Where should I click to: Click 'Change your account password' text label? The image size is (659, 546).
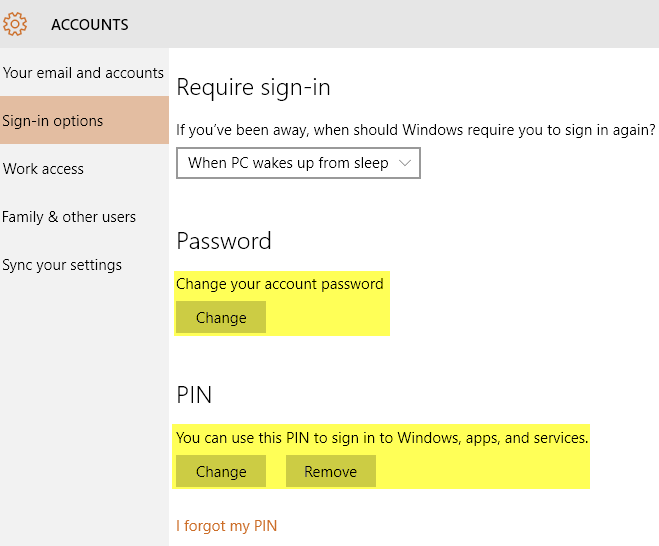pos(279,284)
